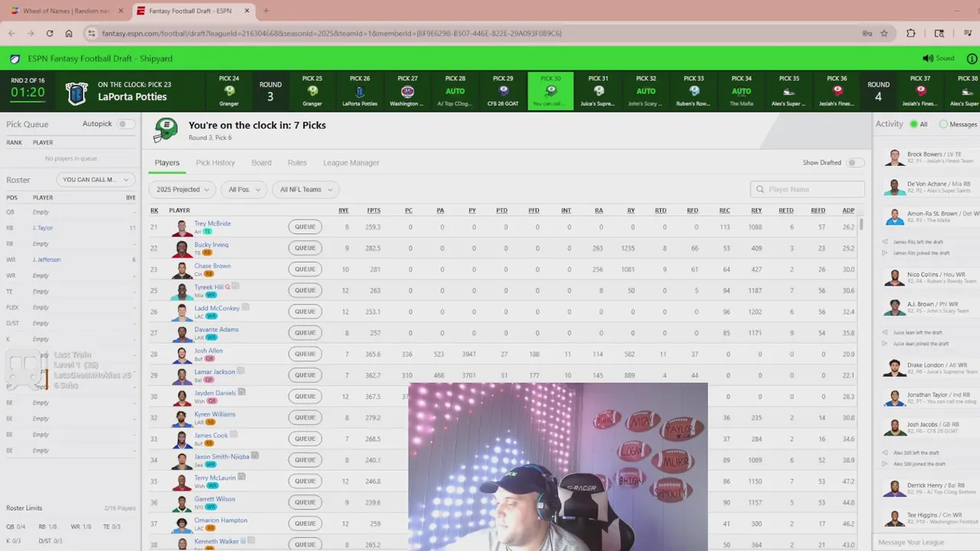Open Kyren Williams player link

214,414
